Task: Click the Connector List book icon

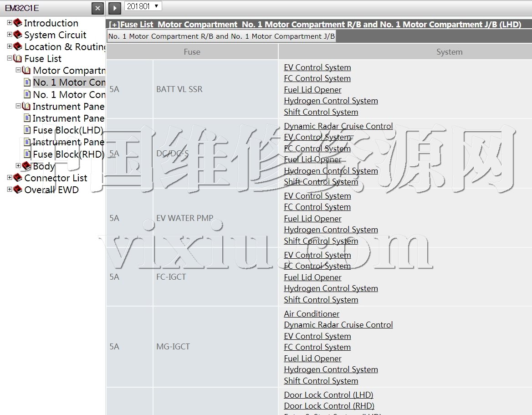Action: pyautogui.click(x=18, y=178)
